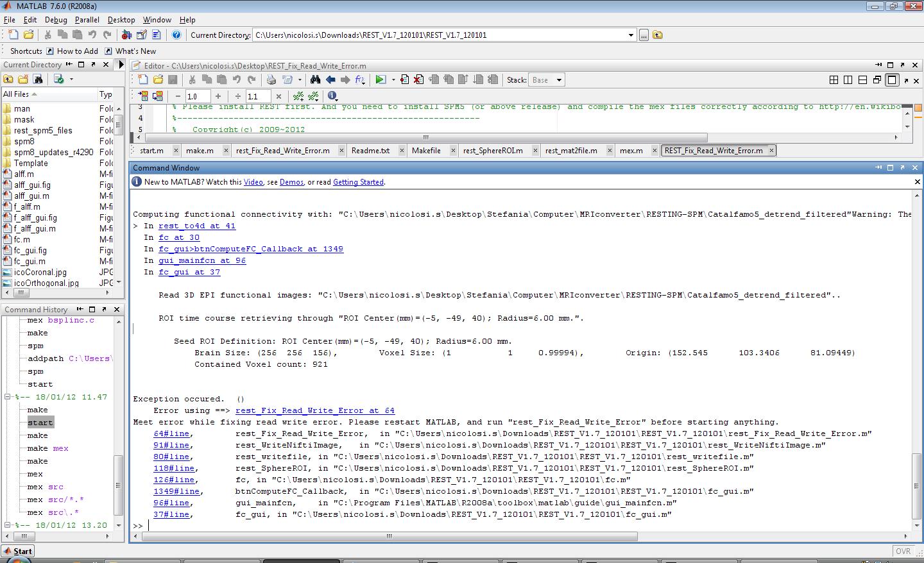Screen dimensions: 924x563
Task: Toggle OVR indicator in status bar
Action: pos(903,551)
